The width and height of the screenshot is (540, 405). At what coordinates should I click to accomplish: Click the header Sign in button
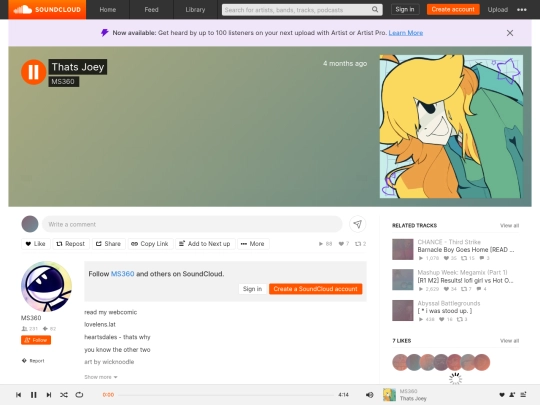405,9
